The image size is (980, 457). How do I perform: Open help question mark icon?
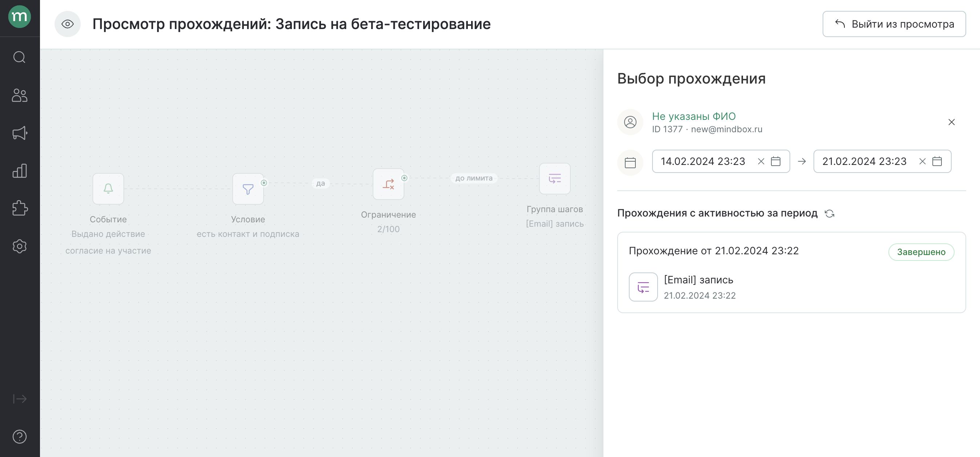point(19,436)
